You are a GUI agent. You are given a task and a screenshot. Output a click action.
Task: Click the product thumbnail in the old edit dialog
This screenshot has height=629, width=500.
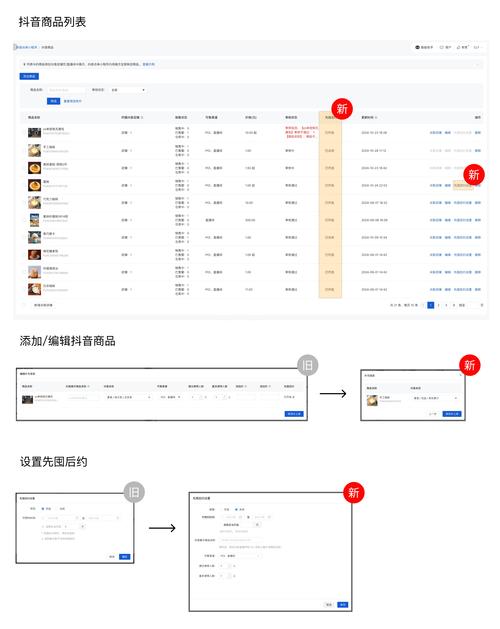tap(27, 399)
